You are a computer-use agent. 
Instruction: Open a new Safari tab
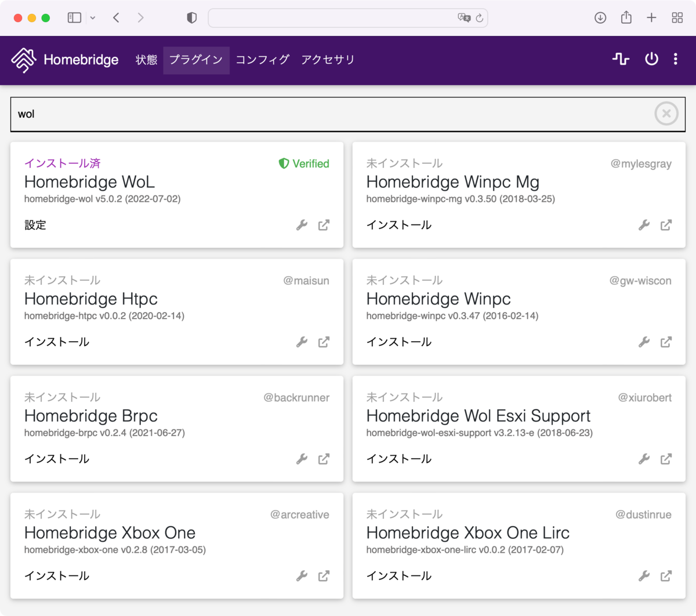click(651, 18)
